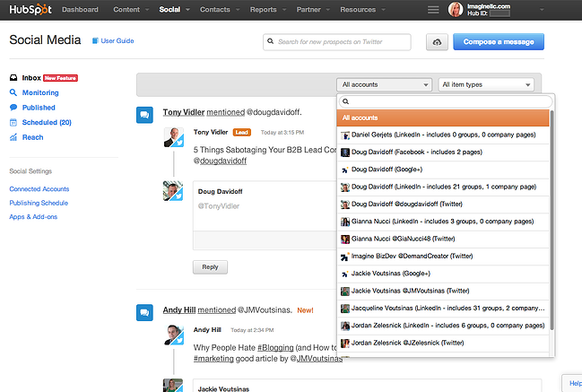Image resolution: width=582 pixels, height=392 pixels.
Task: Click the Doug Davidoff Facebook account icon
Action: 345,152
